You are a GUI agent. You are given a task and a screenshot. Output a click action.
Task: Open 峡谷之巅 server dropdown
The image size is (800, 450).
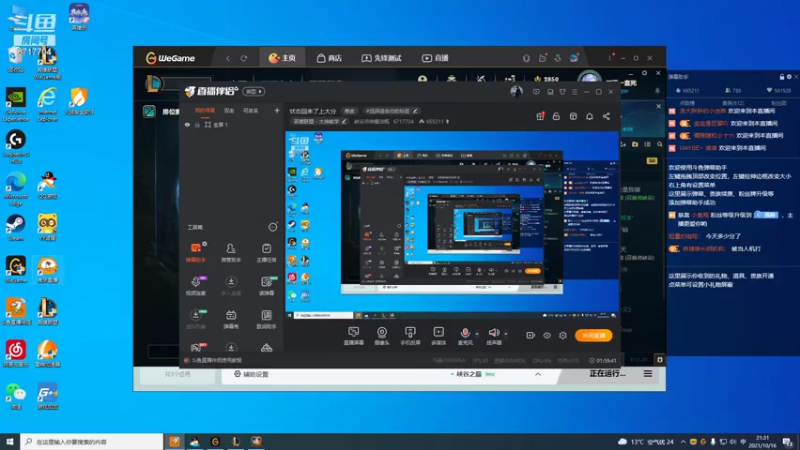tap(473, 374)
